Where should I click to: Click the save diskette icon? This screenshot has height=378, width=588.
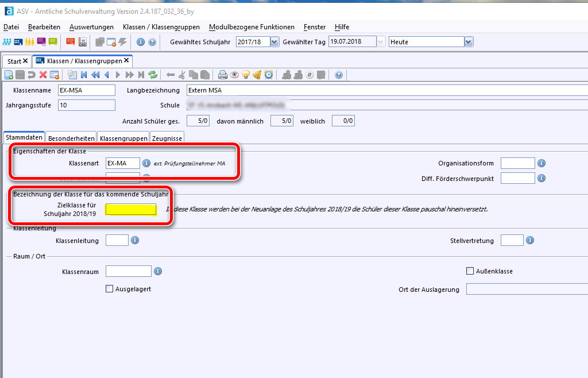[20, 75]
